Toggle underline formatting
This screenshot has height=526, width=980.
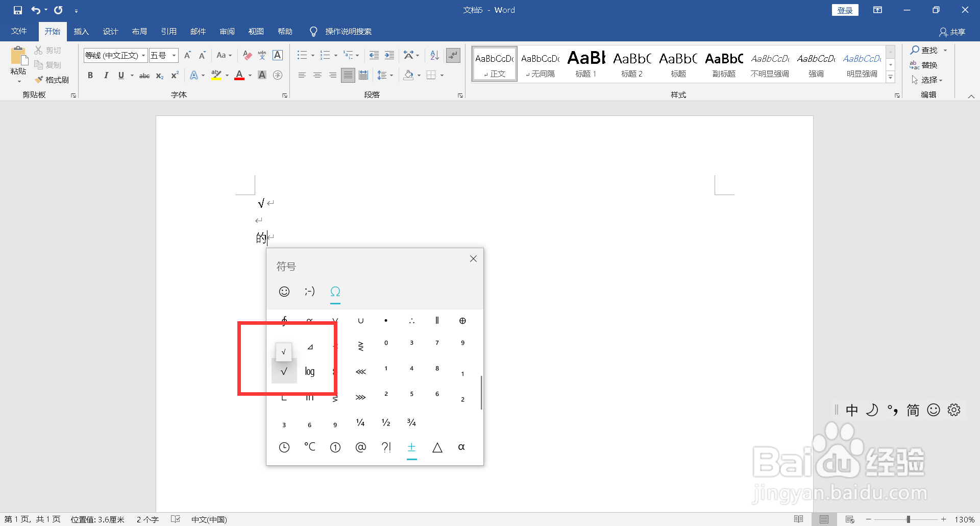[x=121, y=76]
